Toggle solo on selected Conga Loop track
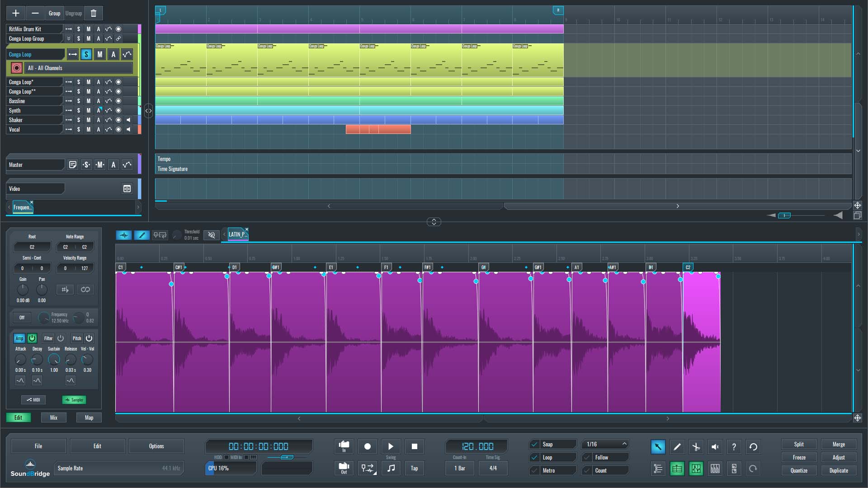The image size is (868, 488). tap(86, 55)
